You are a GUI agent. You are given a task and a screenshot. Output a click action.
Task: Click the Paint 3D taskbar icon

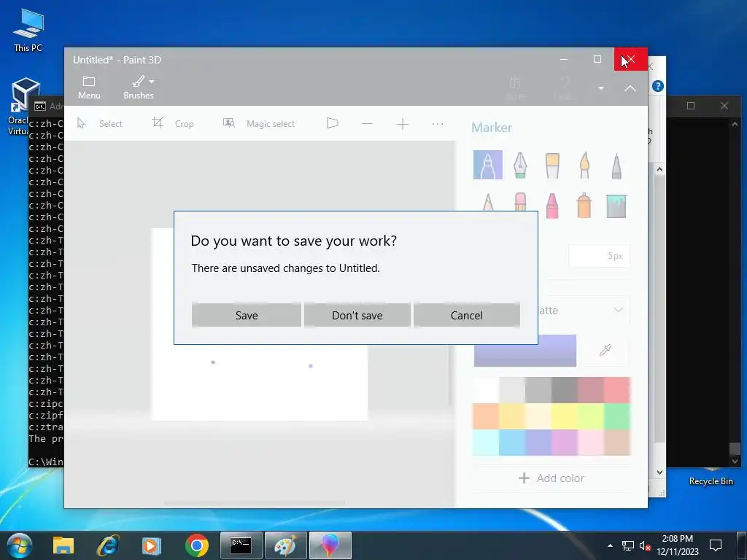330,545
